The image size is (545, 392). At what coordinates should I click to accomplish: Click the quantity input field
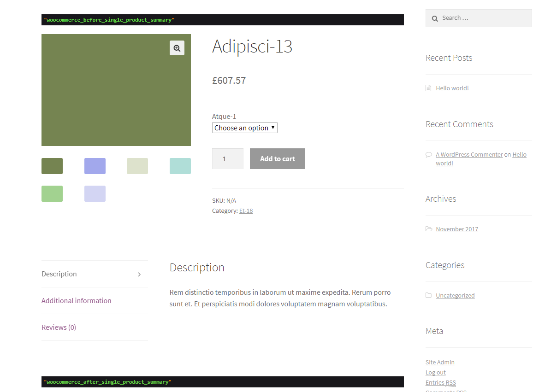[x=228, y=158]
